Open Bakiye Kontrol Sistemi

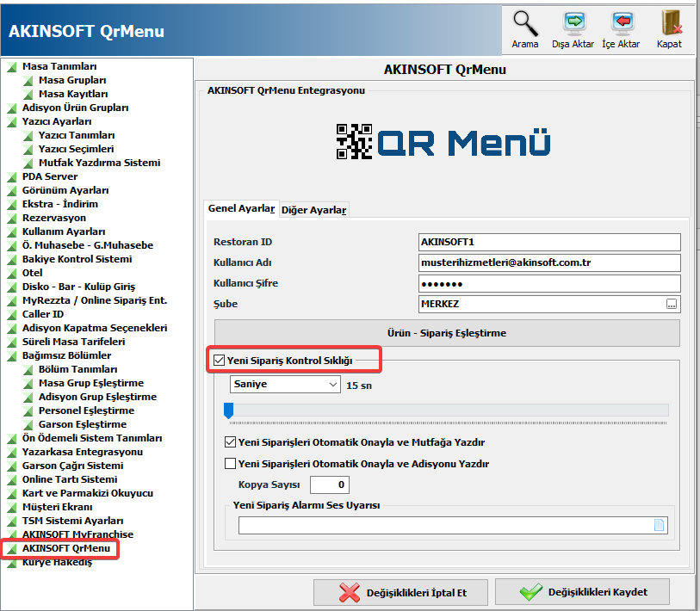point(77,259)
